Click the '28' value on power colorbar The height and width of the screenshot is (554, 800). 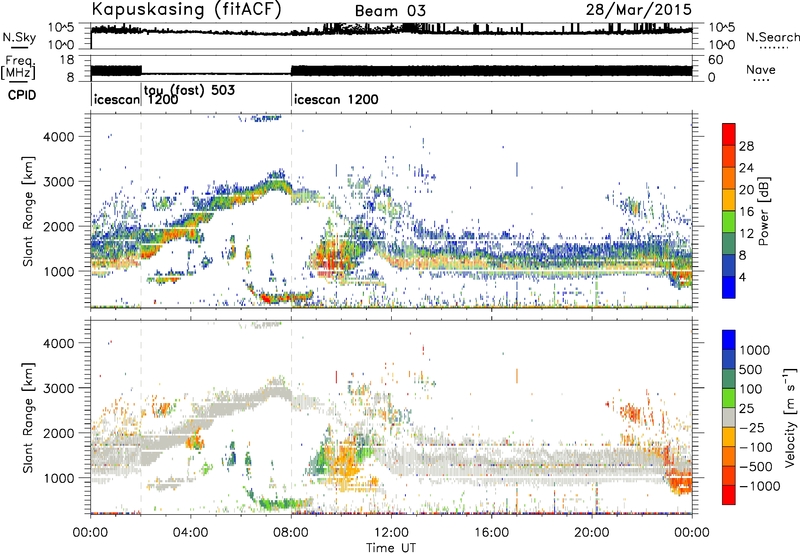pos(746,146)
